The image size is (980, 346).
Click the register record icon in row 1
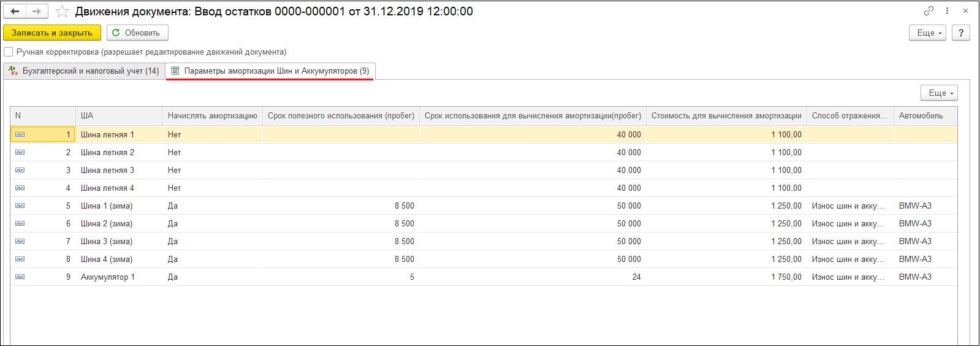pos(20,134)
